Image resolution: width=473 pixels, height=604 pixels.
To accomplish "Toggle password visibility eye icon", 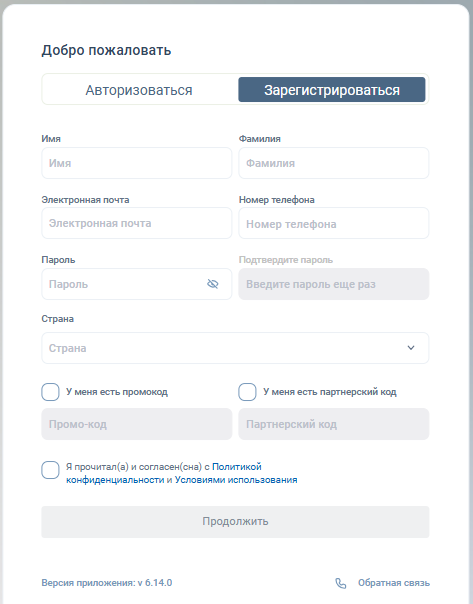I will (213, 284).
